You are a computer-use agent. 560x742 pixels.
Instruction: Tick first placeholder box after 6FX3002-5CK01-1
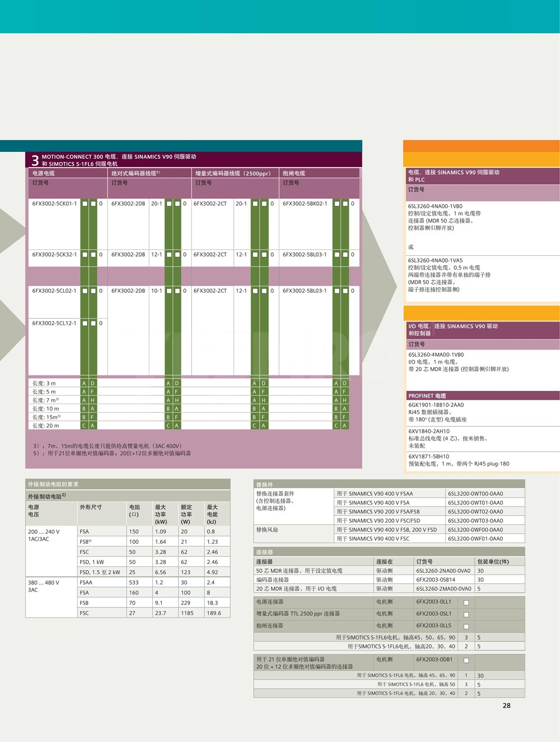pyautogui.click(x=85, y=204)
